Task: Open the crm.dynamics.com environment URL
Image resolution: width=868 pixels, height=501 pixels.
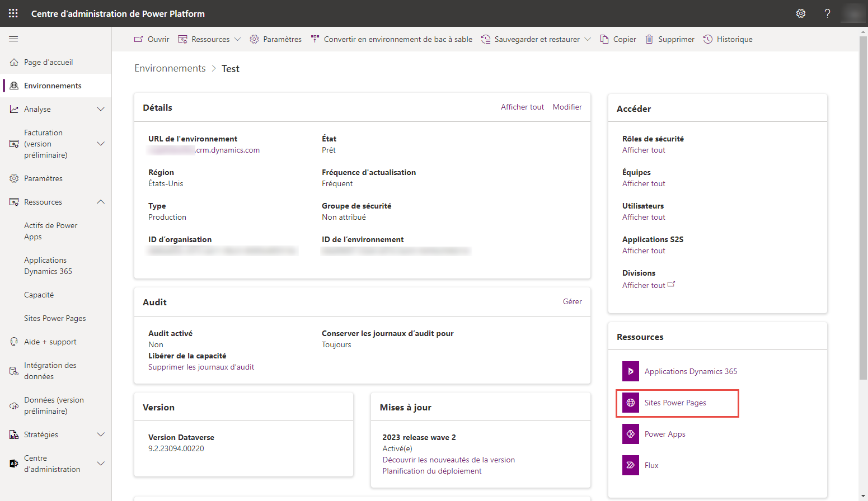Action: tap(204, 150)
